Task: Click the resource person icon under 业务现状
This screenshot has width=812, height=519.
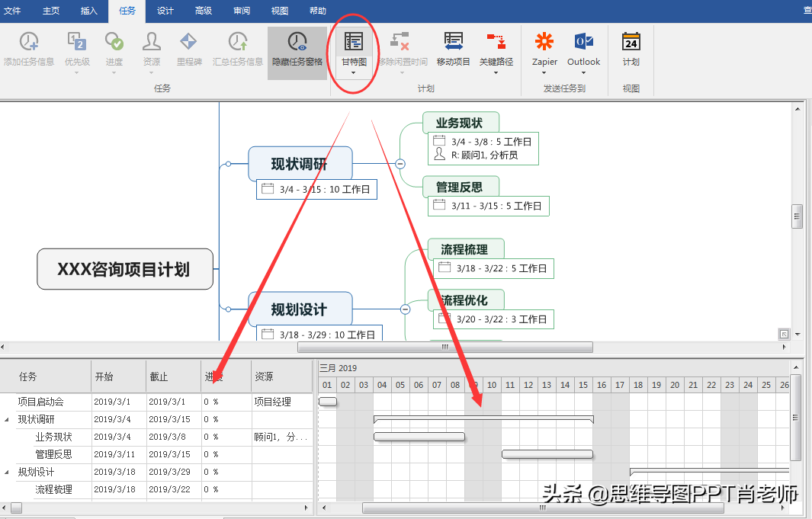Action: 439,154
